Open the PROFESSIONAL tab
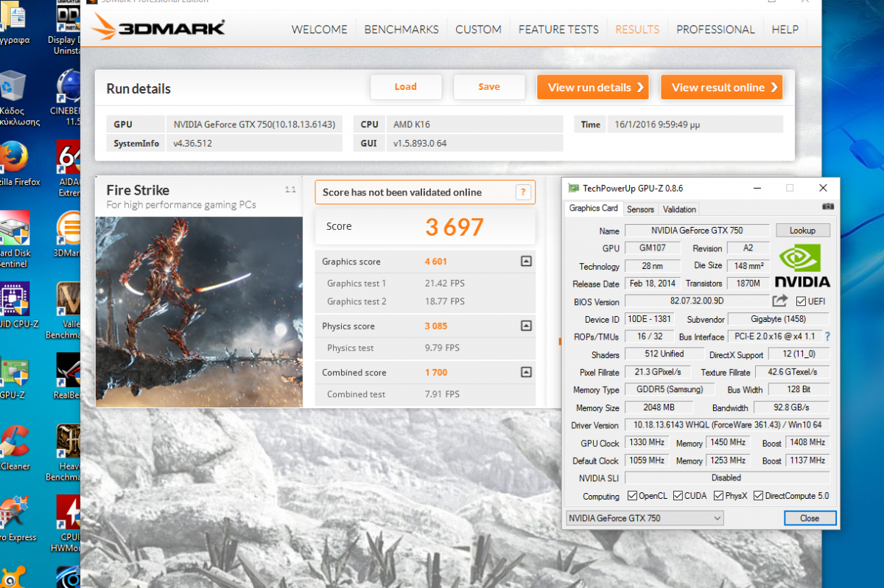Image resolution: width=884 pixels, height=588 pixels. pos(715,29)
